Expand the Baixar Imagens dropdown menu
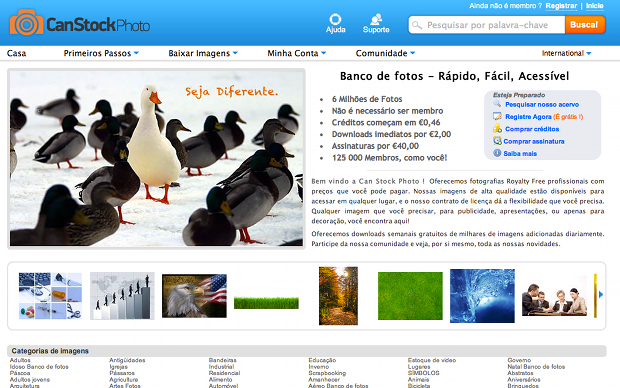The image size is (620, 388). 203,53
